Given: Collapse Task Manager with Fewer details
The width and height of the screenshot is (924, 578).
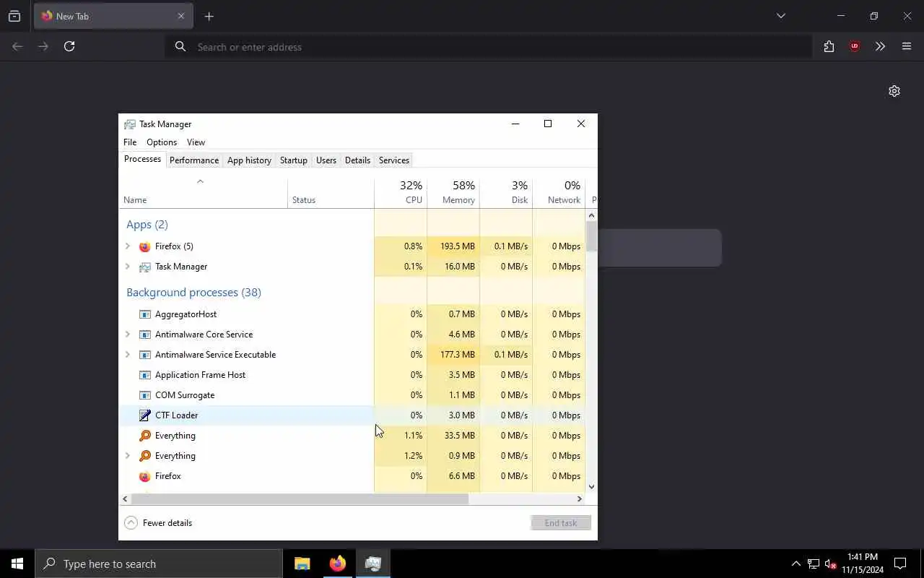Looking at the screenshot, I should pos(158,523).
